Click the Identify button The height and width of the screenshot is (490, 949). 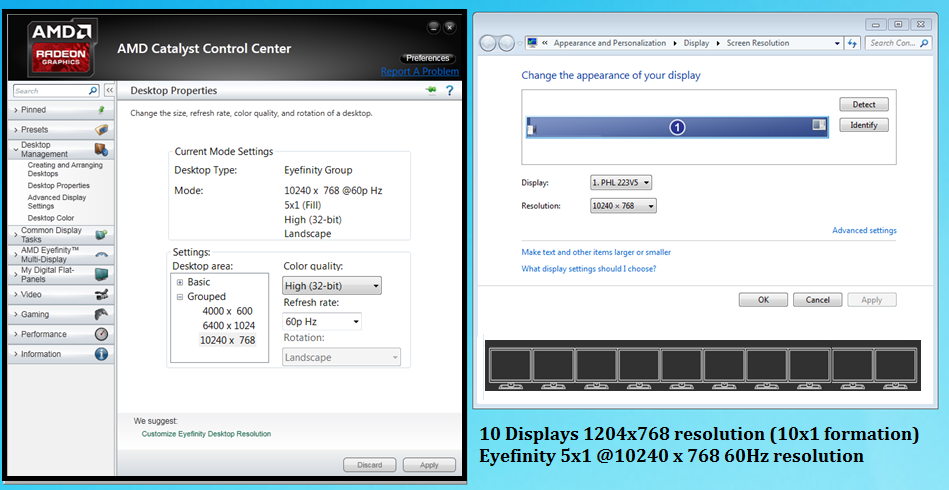[864, 125]
